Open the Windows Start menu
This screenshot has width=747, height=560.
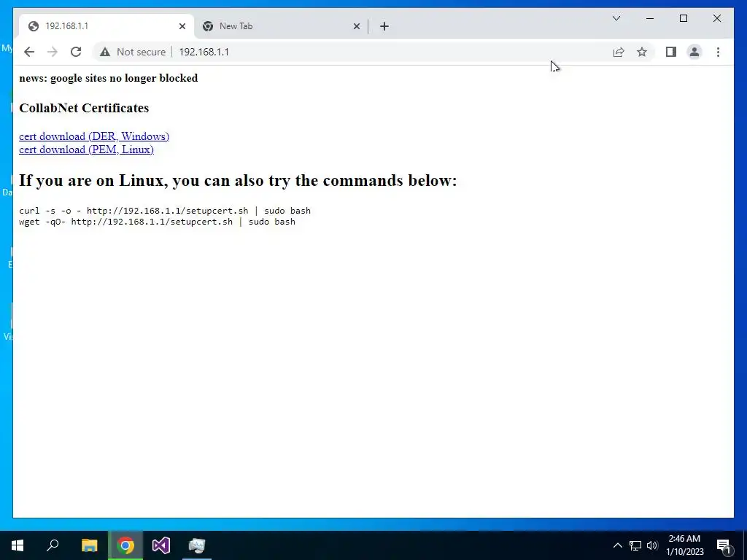18,545
